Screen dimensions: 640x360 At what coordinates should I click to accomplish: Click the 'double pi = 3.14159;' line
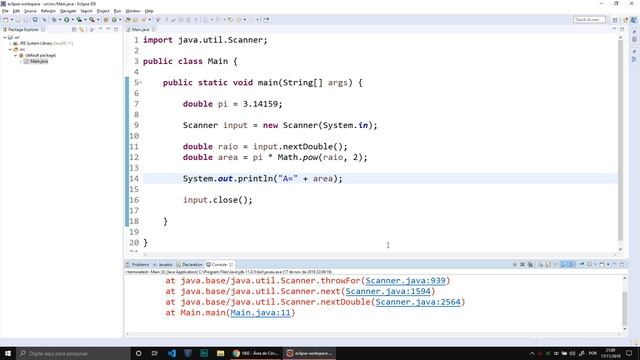point(232,104)
